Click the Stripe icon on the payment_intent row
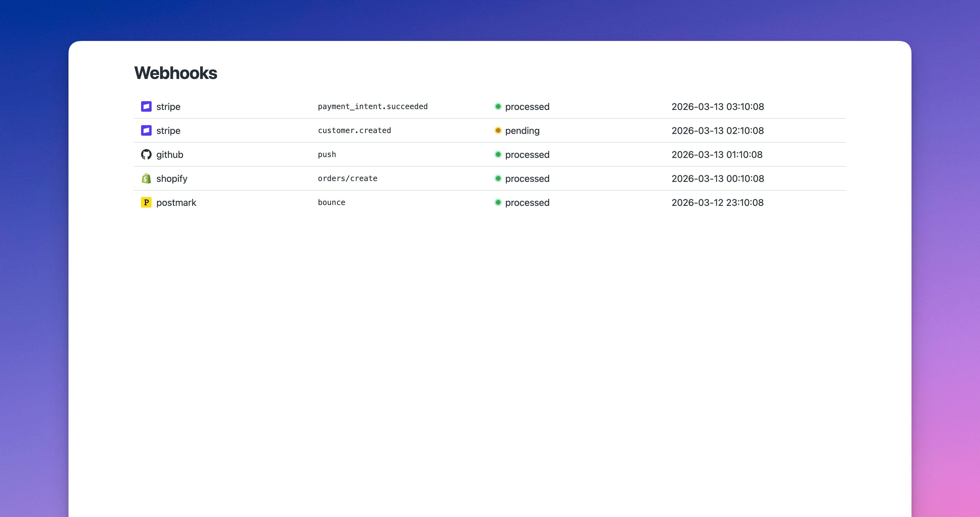This screenshot has height=517, width=980. click(x=146, y=106)
